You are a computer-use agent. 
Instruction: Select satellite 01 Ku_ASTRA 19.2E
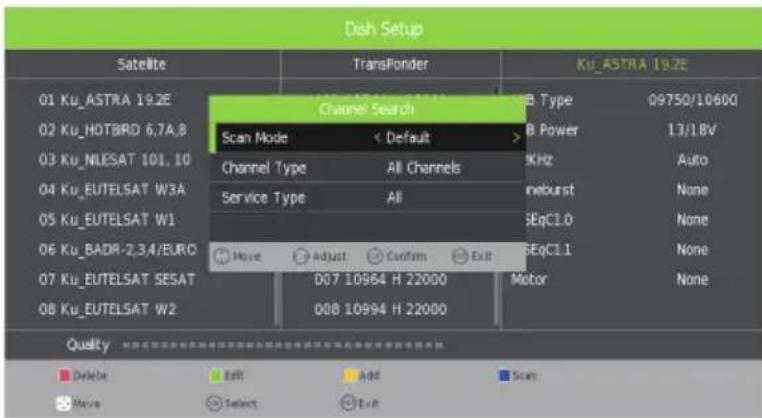click(x=105, y=100)
